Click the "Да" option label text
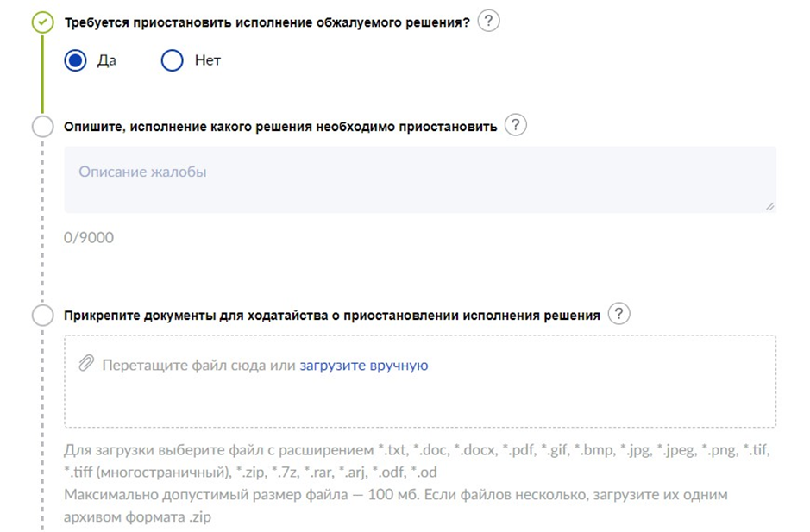Viewport: 810px width, 532px height. pos(106,61)
